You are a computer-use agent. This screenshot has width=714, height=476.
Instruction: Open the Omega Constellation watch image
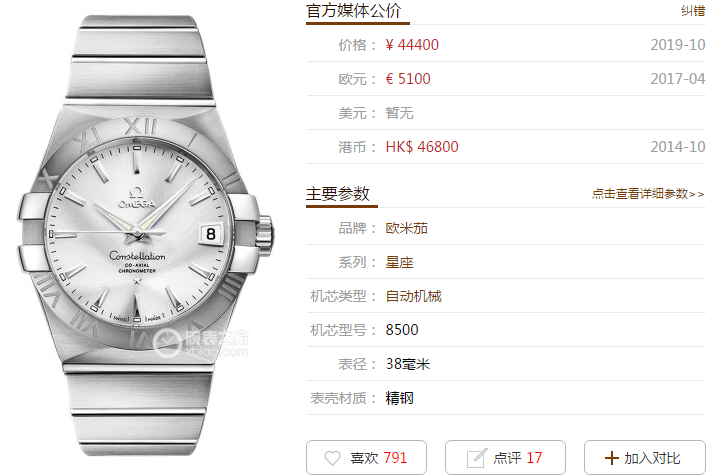[145, 235]
